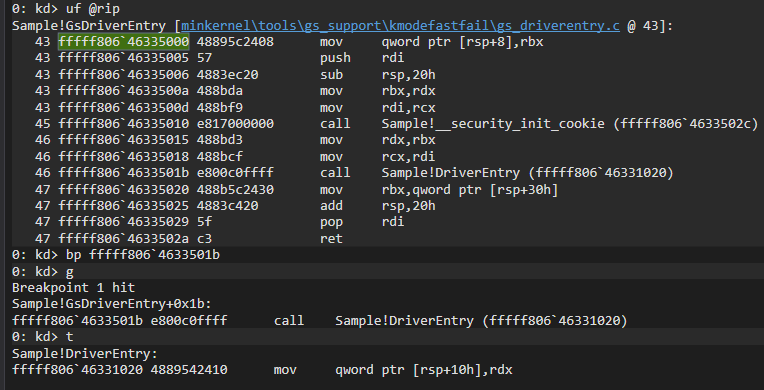Select the 'g' command line
Screen dimensions: 764x390
click(x=43, y=271)
